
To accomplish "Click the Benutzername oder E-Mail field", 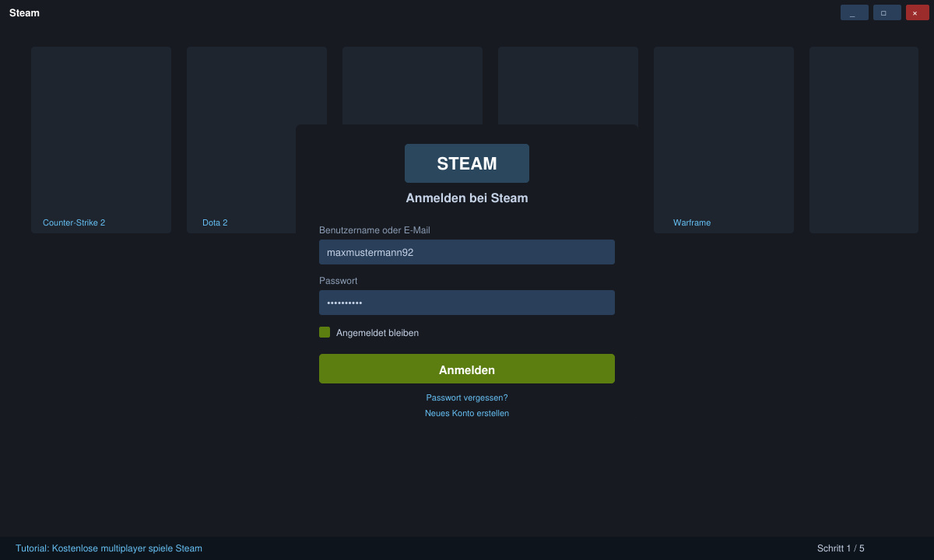I will click(467, 252).
